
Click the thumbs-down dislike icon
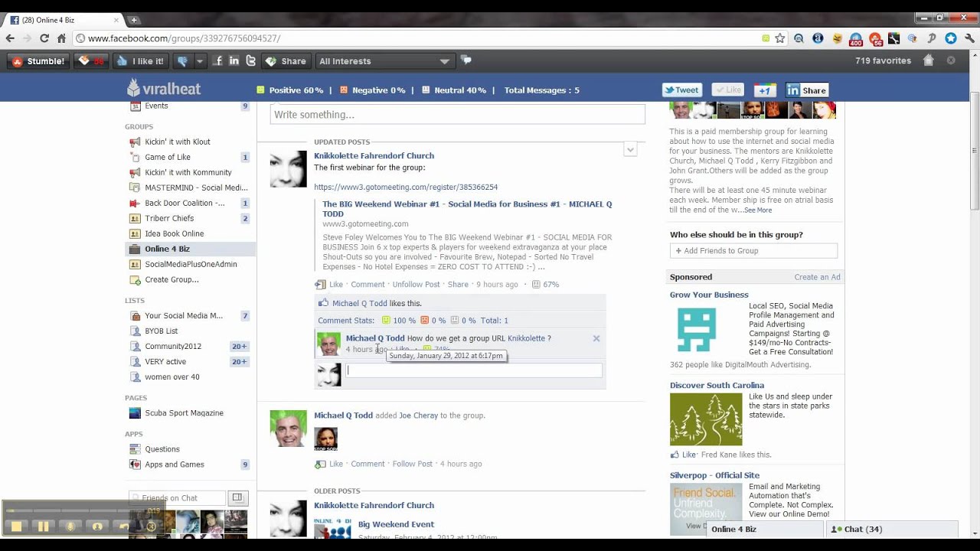pyautogui.click(x=182, y=61)
